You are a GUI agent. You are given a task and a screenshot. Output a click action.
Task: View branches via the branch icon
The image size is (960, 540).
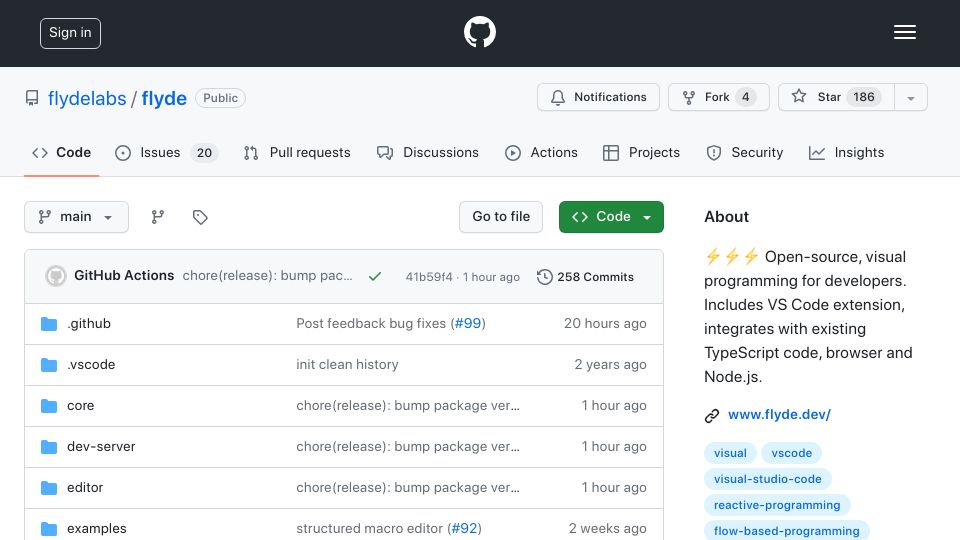click(x=158, y=217)
